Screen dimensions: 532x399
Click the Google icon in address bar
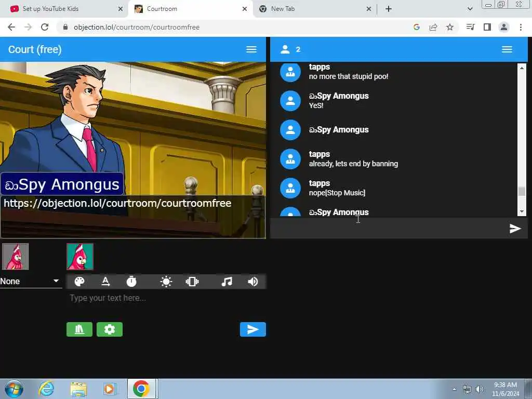[x=417, y=27]
